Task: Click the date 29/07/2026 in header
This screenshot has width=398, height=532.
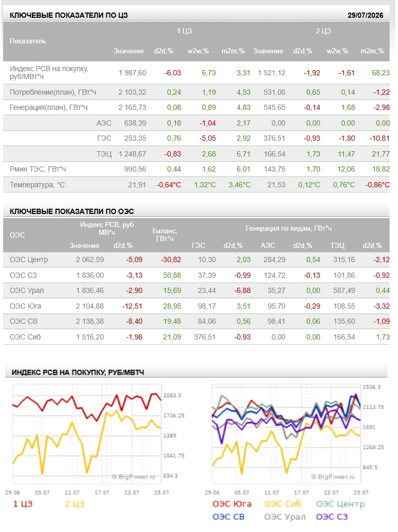Action: pyautogui.click(x=365, y=15)
